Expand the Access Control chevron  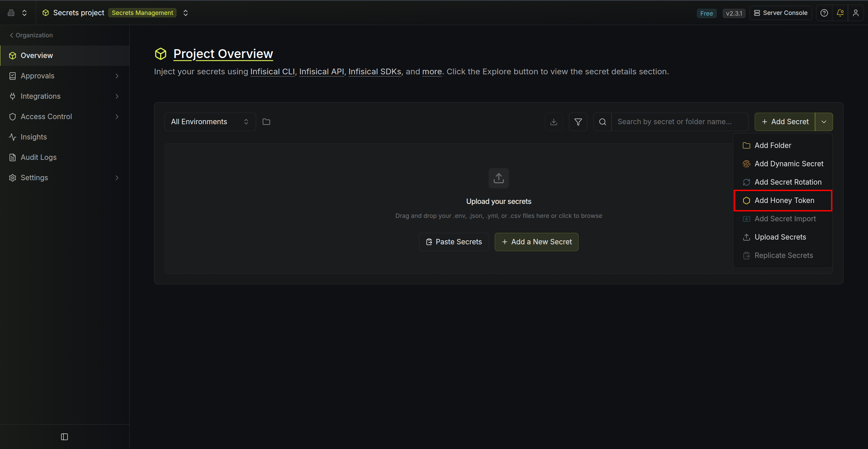pyautogui.click(x=117, y=117)
